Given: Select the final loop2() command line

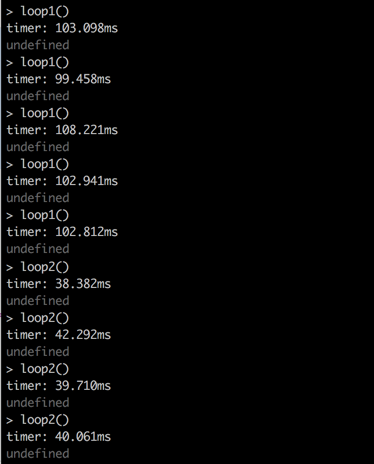Looking at the screenshot, I should pos(38,420).
